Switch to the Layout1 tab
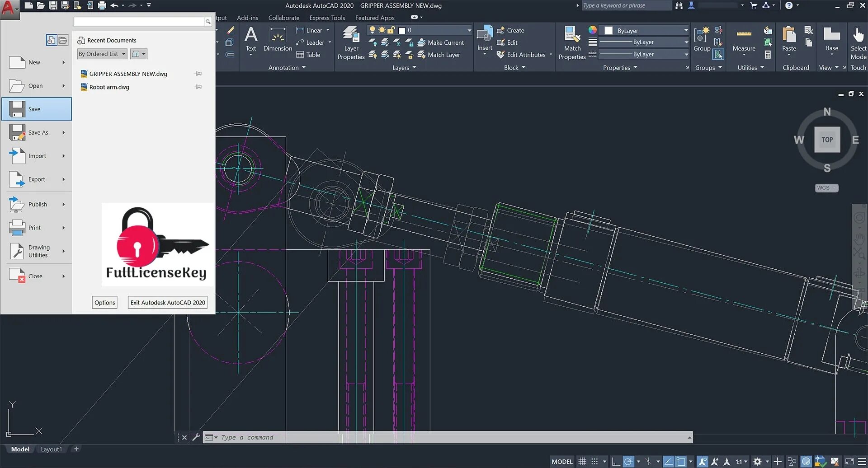Image resolution: width=868 pixels, height=468 pixels. coord(52,449)
